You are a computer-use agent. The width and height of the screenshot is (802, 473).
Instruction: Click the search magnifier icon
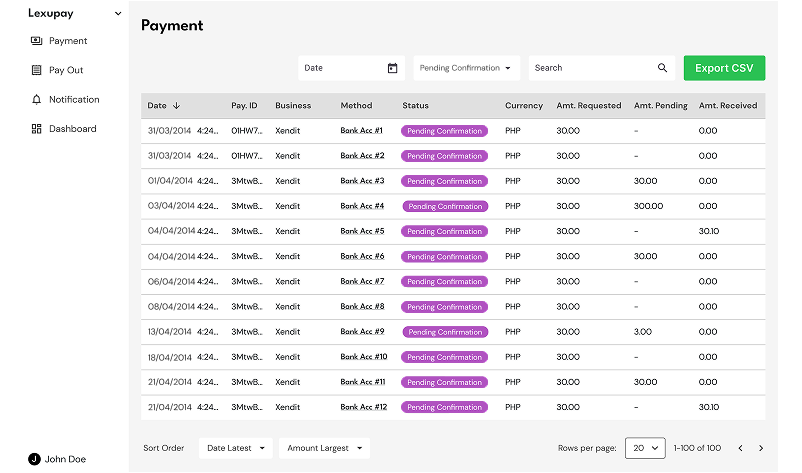[662, 68]
